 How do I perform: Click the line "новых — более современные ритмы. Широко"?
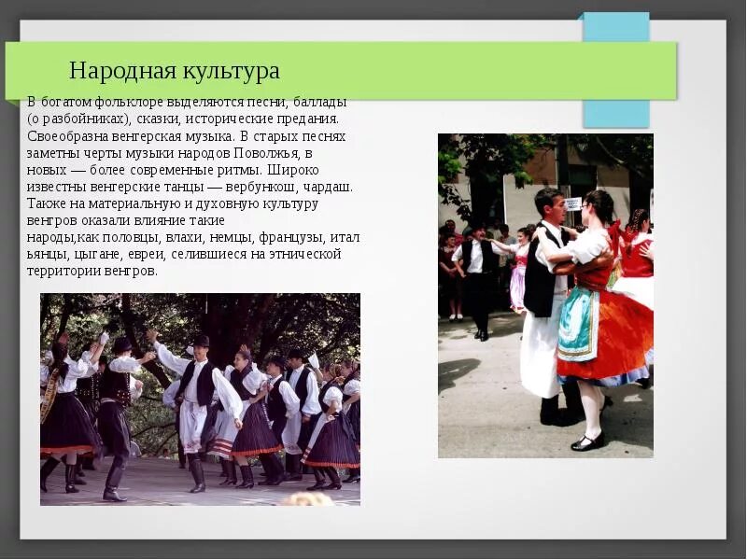point(173,170)
